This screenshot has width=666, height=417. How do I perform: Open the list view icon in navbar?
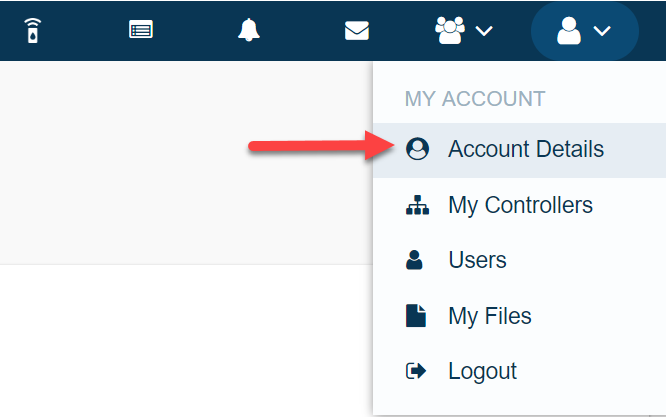[141, 30]
